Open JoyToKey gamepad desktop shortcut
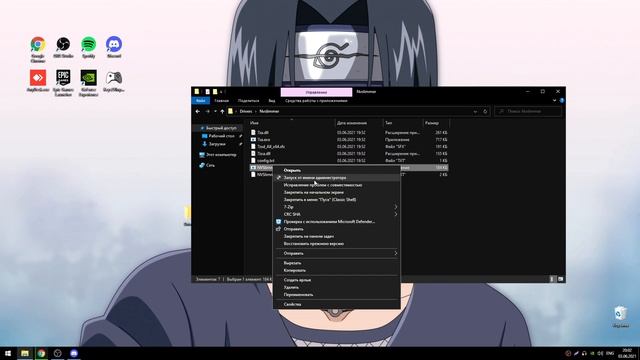640x360 pixels. coord(114,81)
